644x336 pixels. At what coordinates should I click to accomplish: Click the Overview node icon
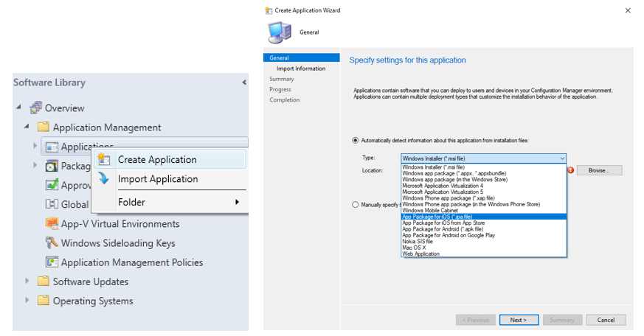pos(35,108)
